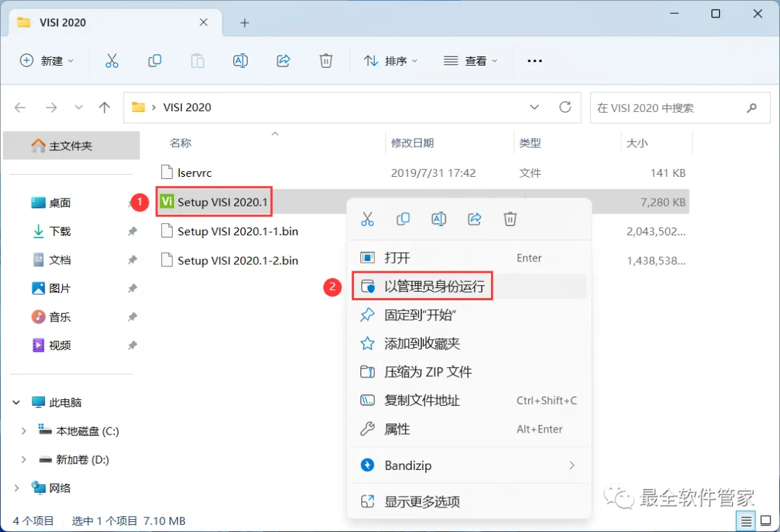The image size is (780, 532).
Task: Click the Setup VISI 2020.1 application icon
Action: [x=167, y=201]
